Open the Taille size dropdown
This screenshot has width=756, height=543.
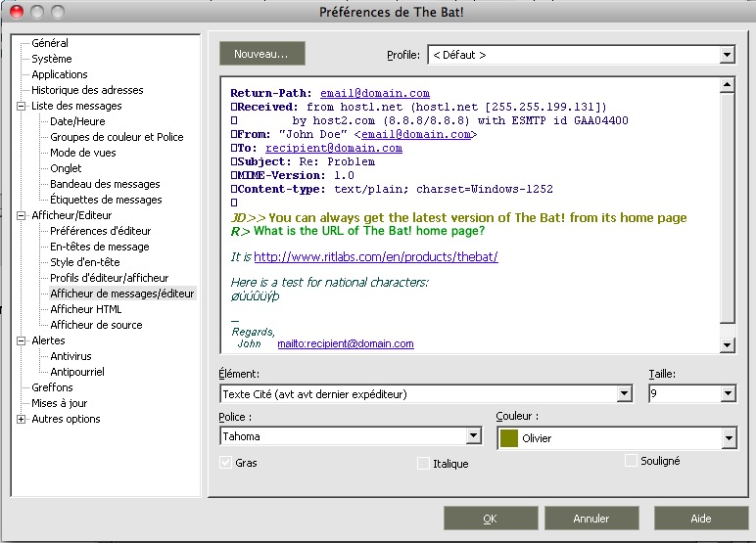727,394
